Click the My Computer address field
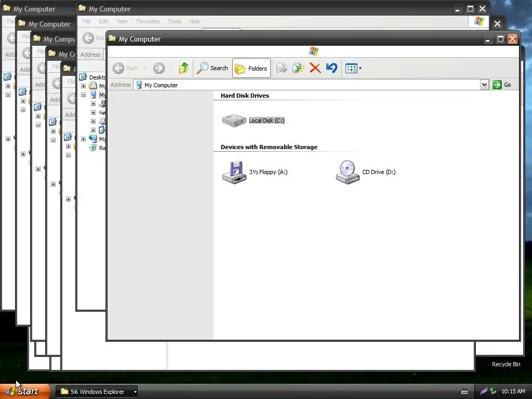Image resolution: width=532 pixels, height=399 pixels. pos(307,85)
